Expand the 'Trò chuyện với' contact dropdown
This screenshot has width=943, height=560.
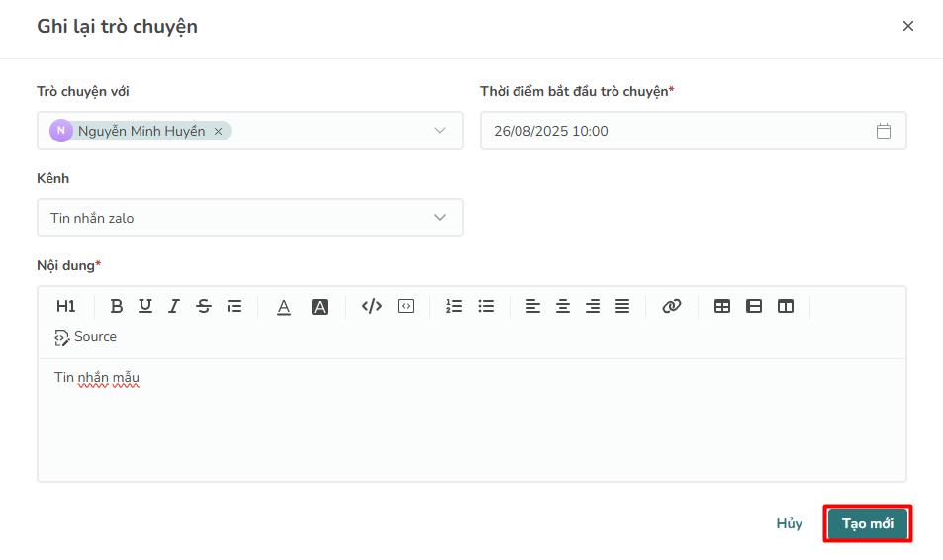pyautogui.click(x=440, y=131)
